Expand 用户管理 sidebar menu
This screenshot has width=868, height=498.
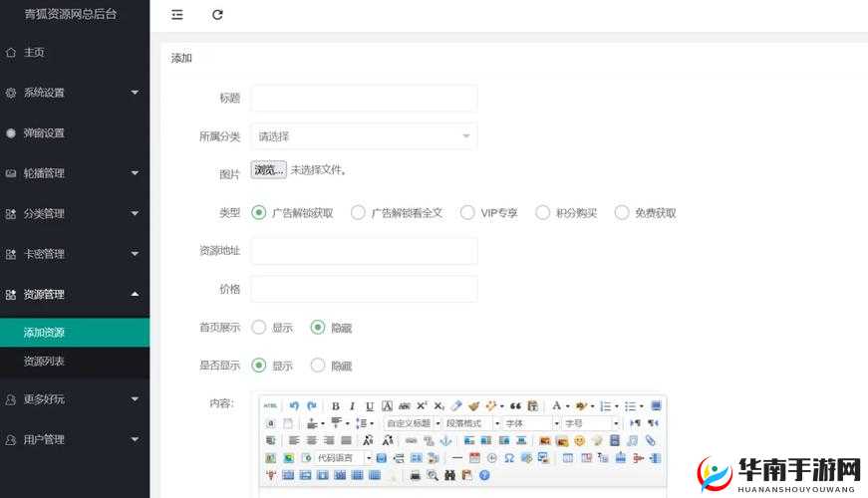(75, 439)
